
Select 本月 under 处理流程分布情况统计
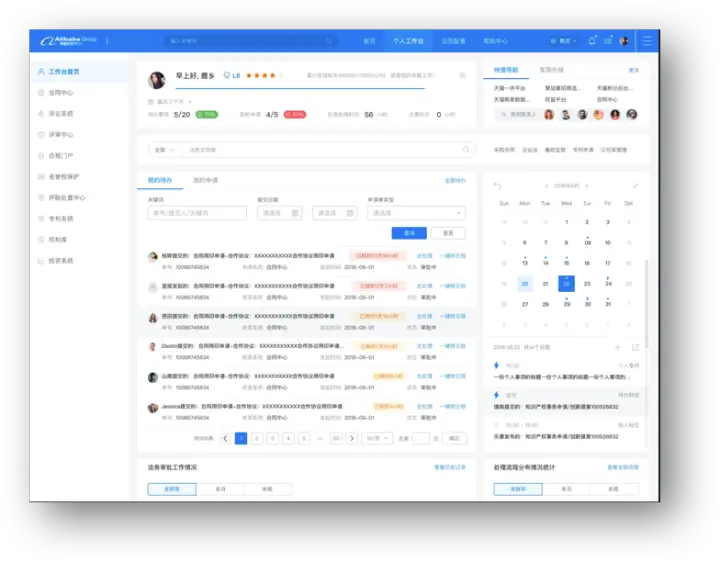click(x=567, y=489)
